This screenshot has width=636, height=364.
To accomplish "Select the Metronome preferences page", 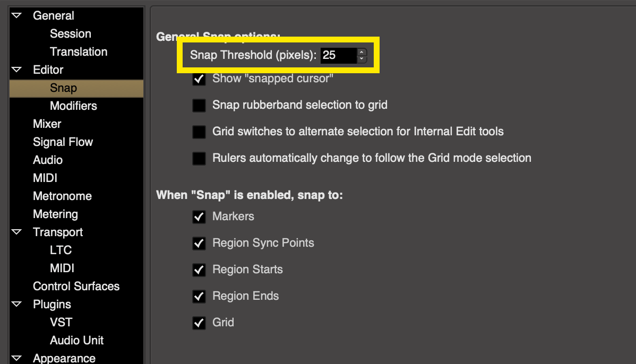I will pyautogui.click(x=62, y=196).
